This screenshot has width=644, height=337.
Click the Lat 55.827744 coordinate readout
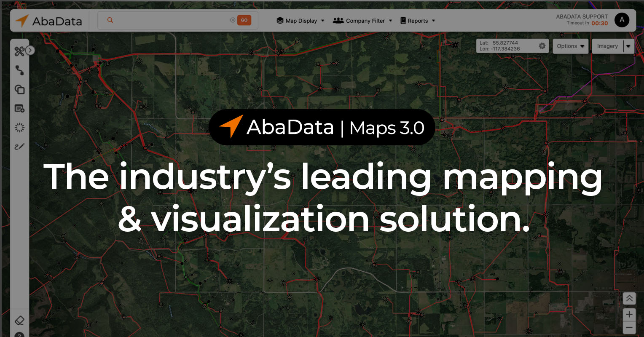point(499,43)
